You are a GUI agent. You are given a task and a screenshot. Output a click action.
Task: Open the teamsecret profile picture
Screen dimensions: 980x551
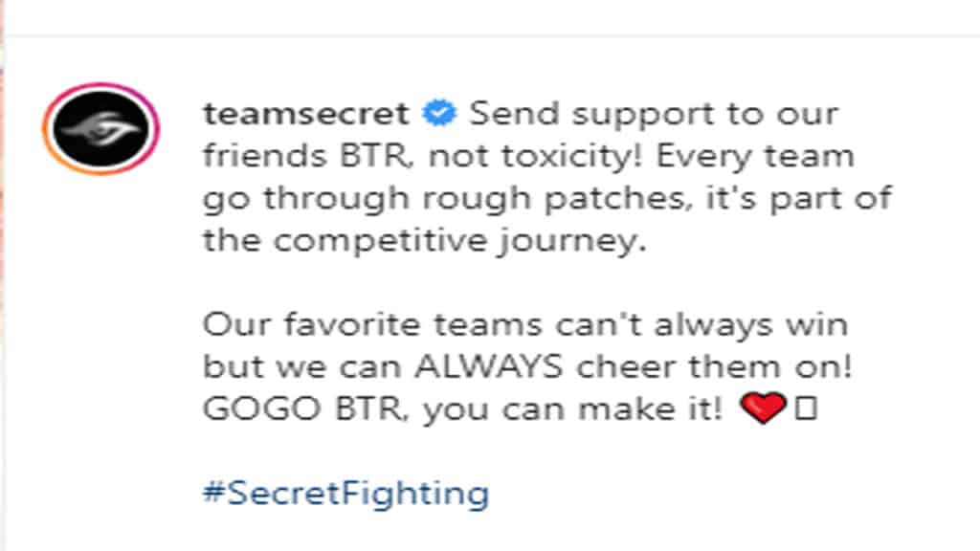click(x=100, y=129)
